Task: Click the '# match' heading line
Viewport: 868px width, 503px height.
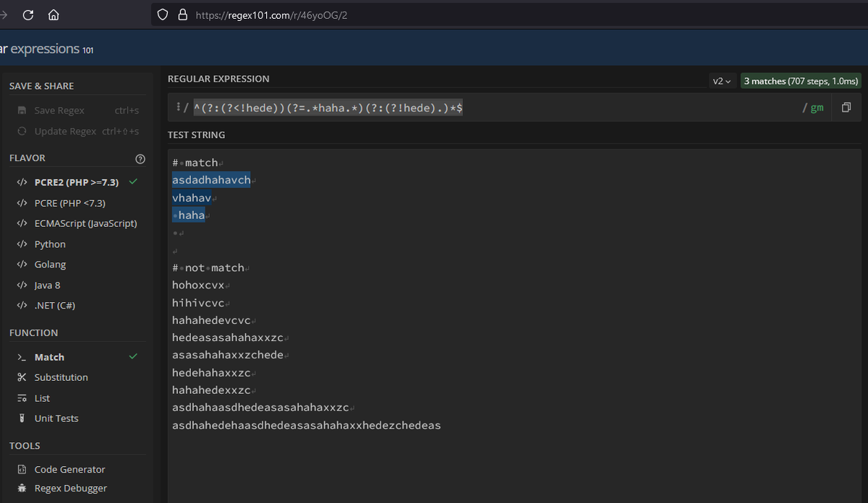Action: 195,163
